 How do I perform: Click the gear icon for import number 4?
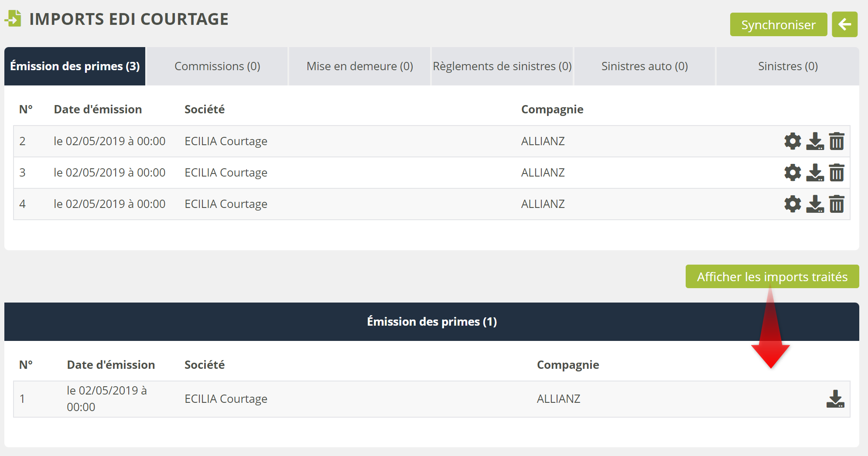(793, 204)
